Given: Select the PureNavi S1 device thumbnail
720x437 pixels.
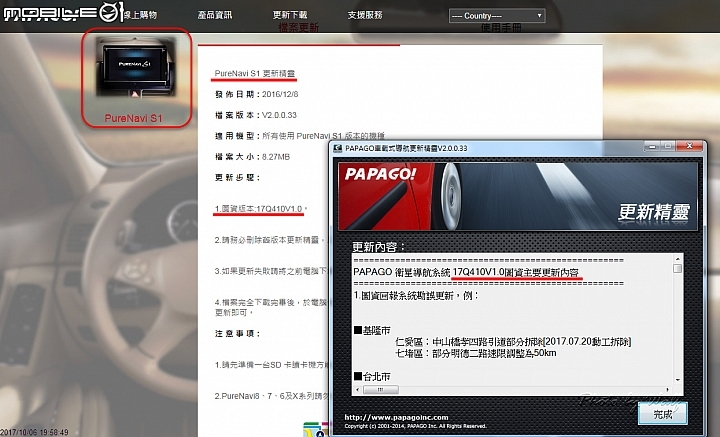Looking at the screenshot, I should point(136,67).
